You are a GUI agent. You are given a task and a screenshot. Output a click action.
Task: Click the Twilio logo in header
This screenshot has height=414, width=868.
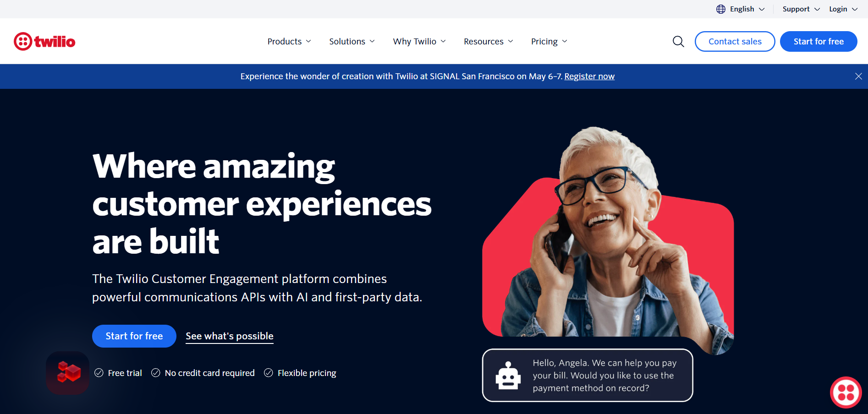click(x=44, y=42)
